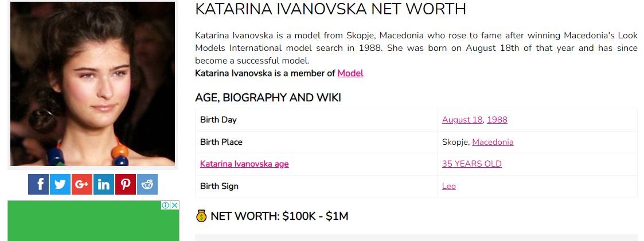Image resolution: width=644 pixels, height=241 pixels.
Task: Open the 1988 birth year link
Action: [x=497, y=120]
